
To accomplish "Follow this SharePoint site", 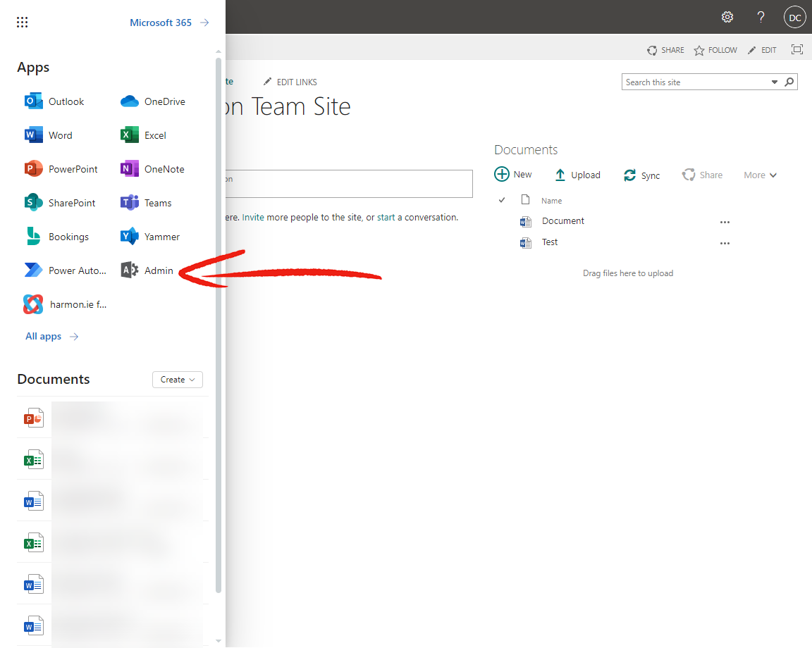I will [715, 49].
